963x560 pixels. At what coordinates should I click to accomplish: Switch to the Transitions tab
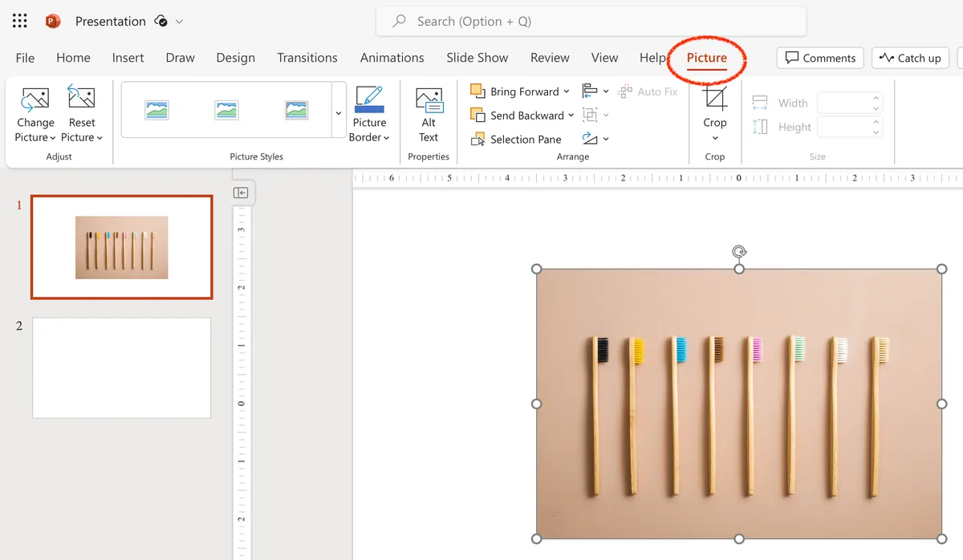point(307,58)
